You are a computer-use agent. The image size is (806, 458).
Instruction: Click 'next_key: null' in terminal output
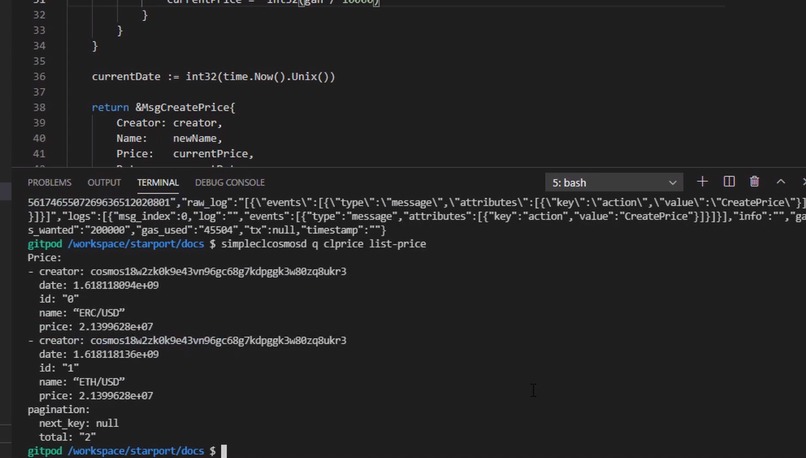point(79,424)
